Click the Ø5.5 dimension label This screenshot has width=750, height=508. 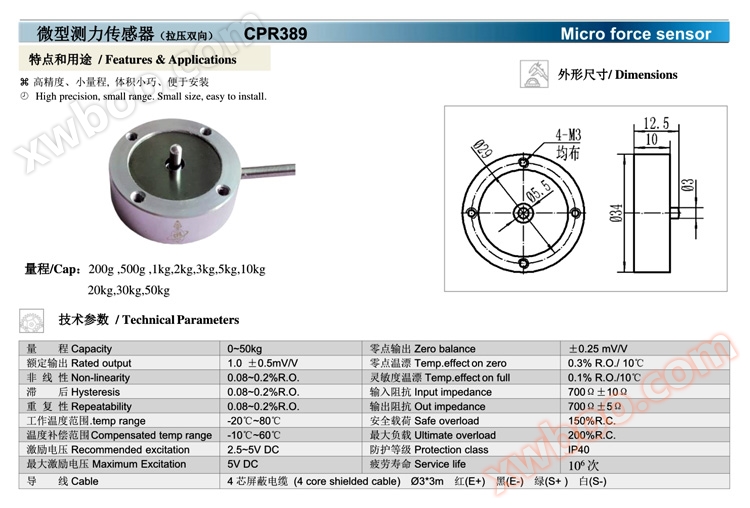tap(539, 190)
